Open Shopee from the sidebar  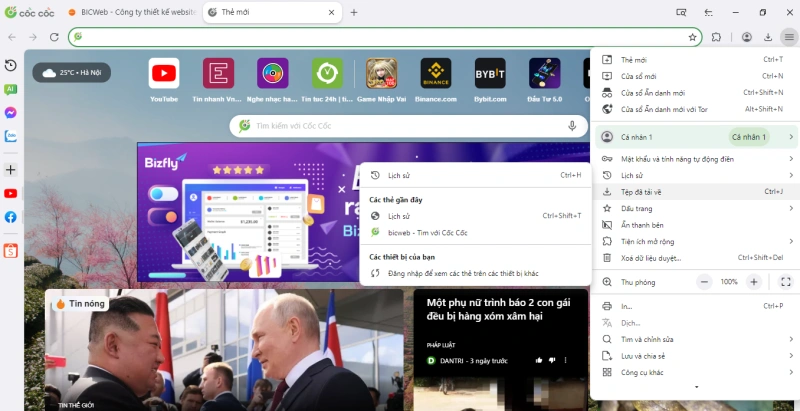point(10,250)
